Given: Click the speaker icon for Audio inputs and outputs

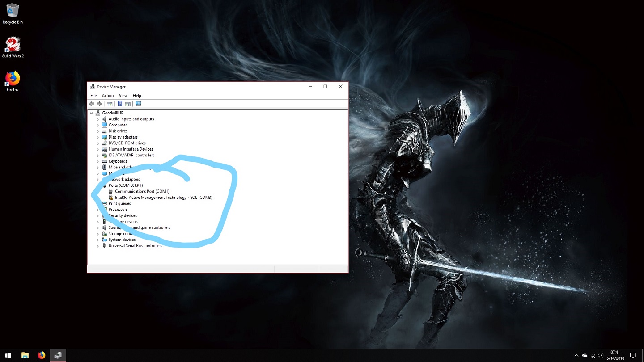Looking at the screenshot, I should click(104, 119).
